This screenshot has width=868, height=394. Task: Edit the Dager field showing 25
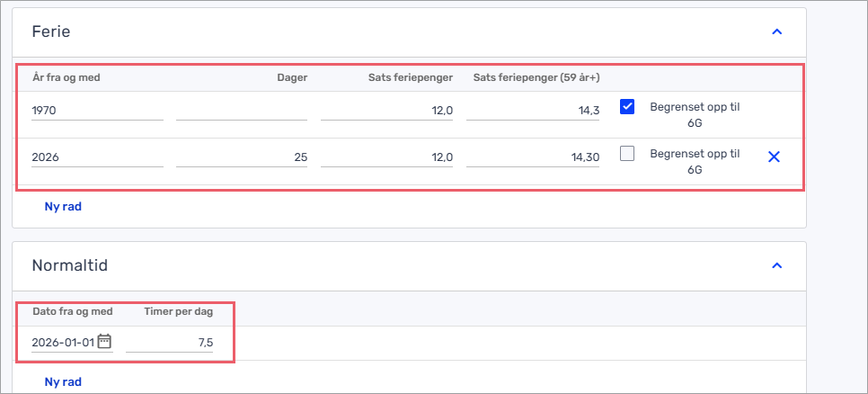[242, 157]
